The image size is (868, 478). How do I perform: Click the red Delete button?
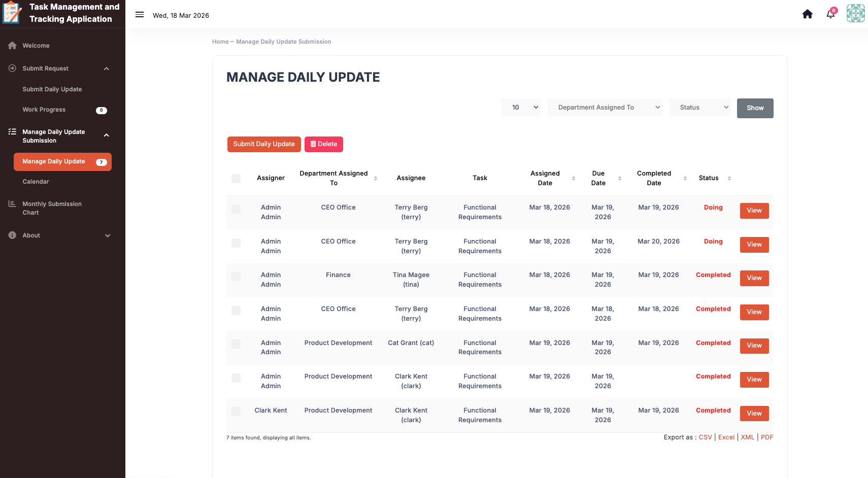[x=323, y=144]
